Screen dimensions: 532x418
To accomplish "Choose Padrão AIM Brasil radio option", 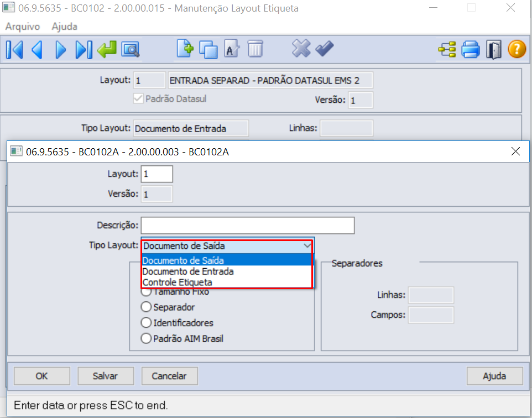I will click(146, 338).
